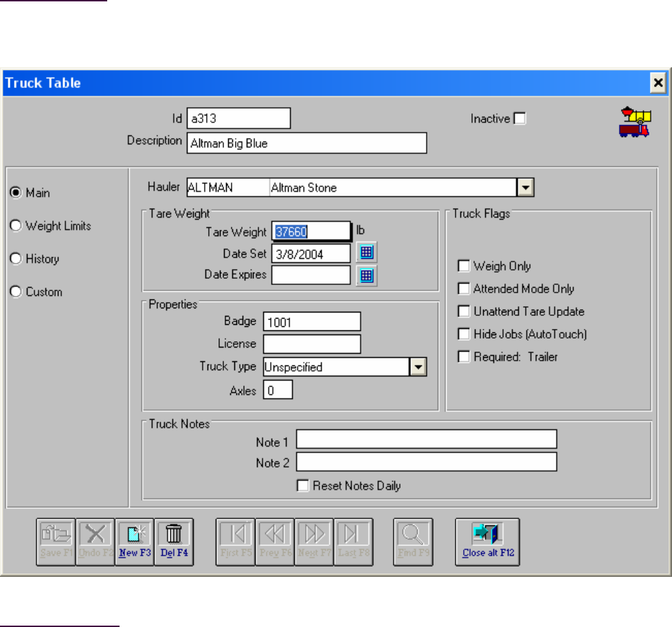
Task: Enable Attended Mode Only checkbox
Action: [x=464, y=289]
